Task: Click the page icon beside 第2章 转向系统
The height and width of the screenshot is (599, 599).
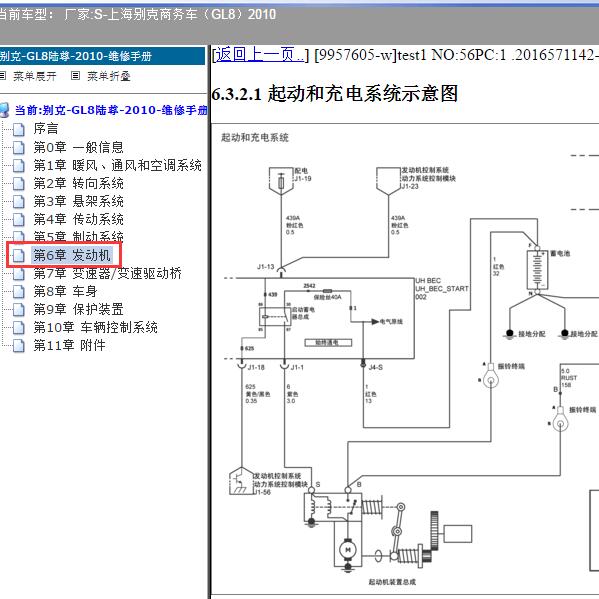Action: click(18, 184)
